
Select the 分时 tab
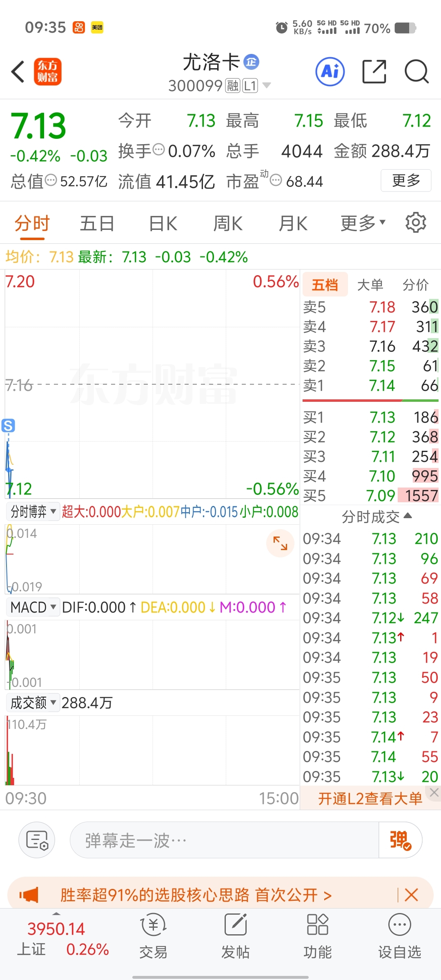pos(32,223)
